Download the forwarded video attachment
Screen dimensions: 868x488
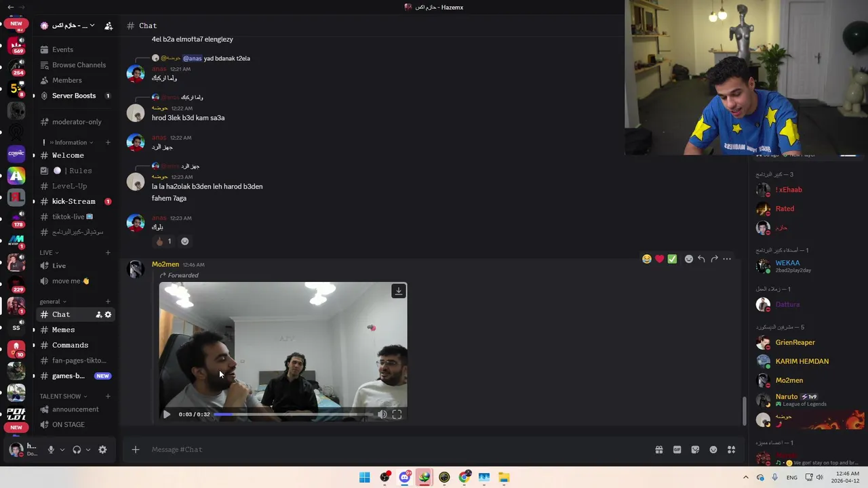click(399, 291)
